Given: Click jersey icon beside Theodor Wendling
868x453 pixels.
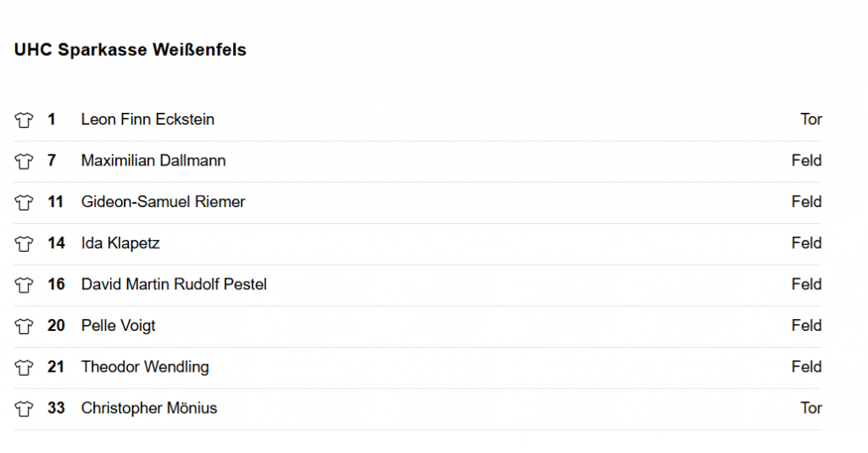Looking at the screenshot, I should click(24, 367).
